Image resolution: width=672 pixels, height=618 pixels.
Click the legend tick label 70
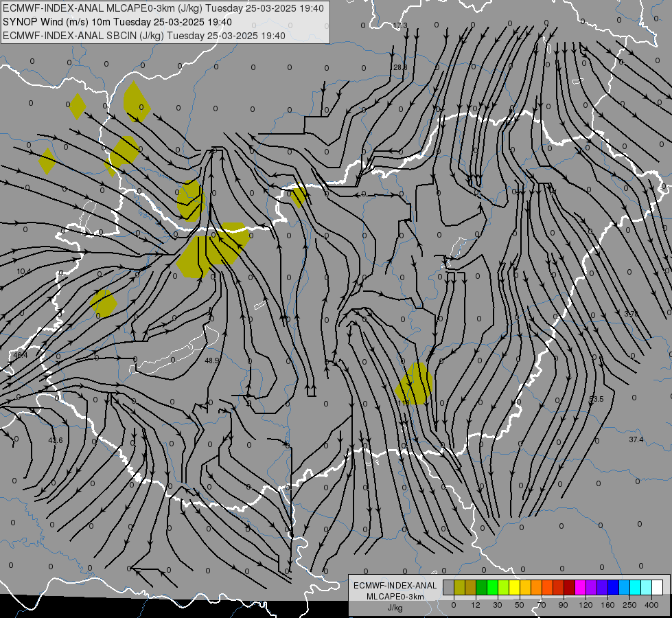point(542,605)
